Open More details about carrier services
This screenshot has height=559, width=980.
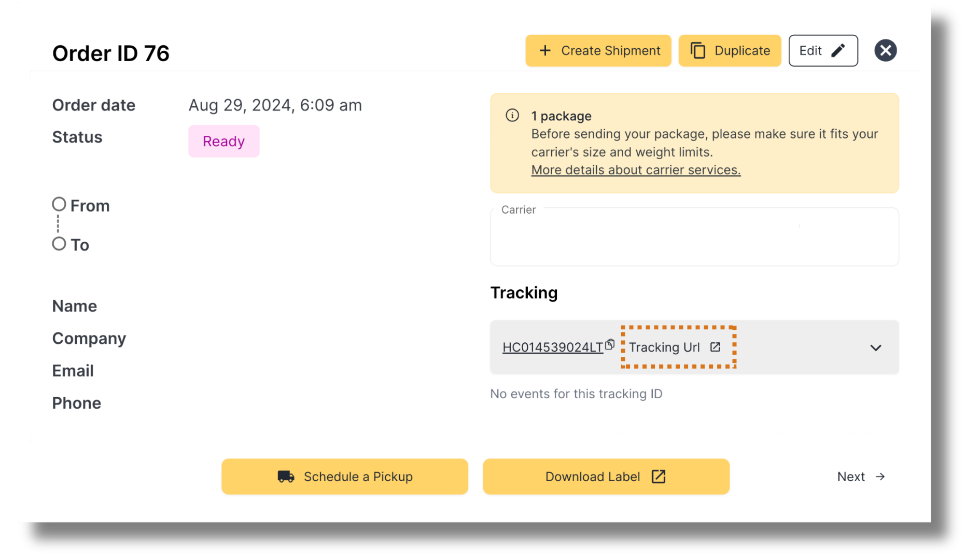[636, 170]
